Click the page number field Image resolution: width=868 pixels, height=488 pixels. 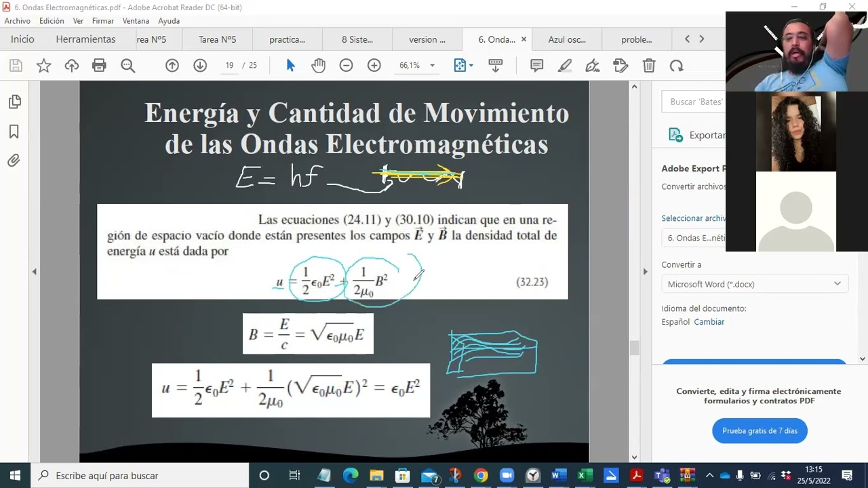[x=230, y=66]
